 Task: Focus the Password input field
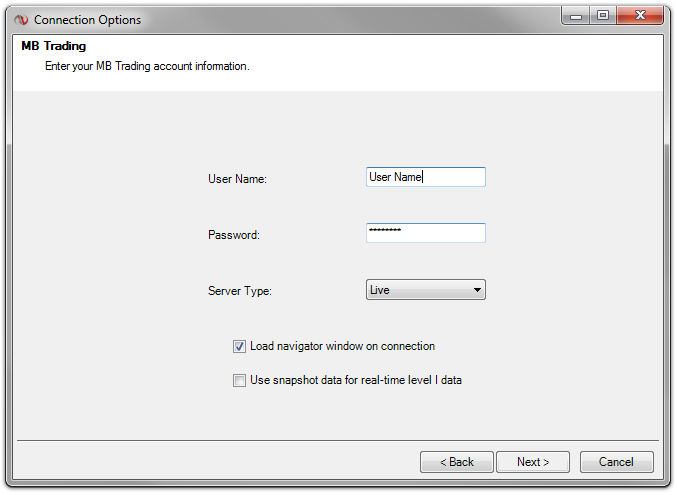click(425, 233)
